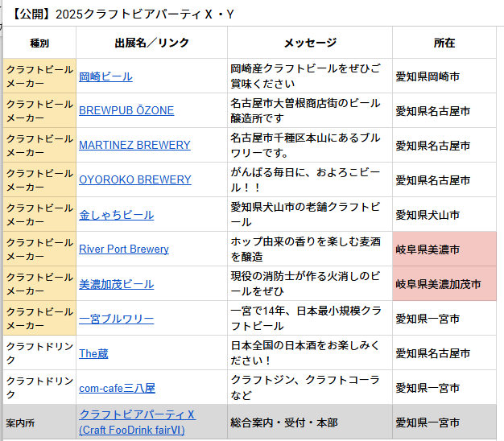Click the 総合案内・受付・本部 cell
The image size is (504, 441).
[310, 422]
